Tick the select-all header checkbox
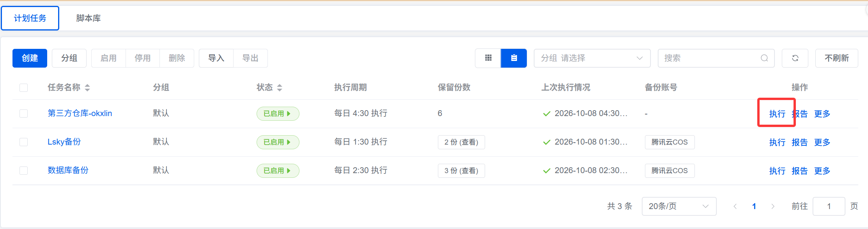 23,88
